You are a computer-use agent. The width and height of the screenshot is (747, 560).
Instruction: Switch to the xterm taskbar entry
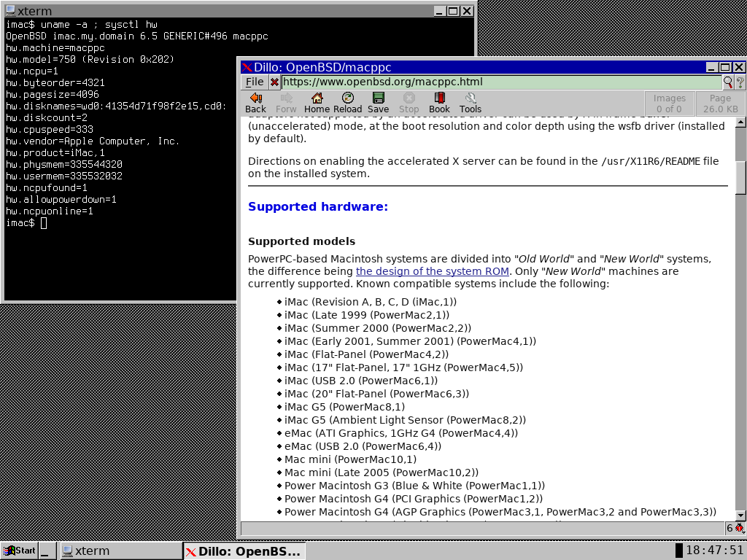(120, 551)
